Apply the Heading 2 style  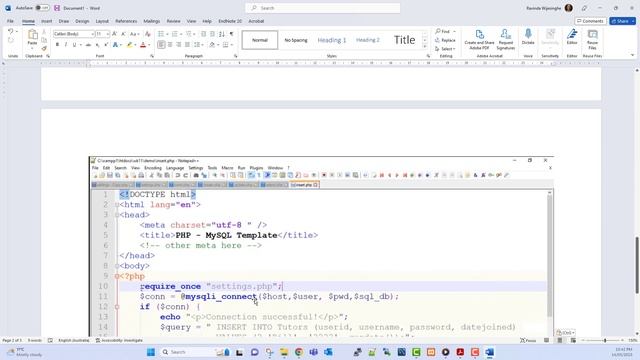pyautogui.click(x=367, y=40)
